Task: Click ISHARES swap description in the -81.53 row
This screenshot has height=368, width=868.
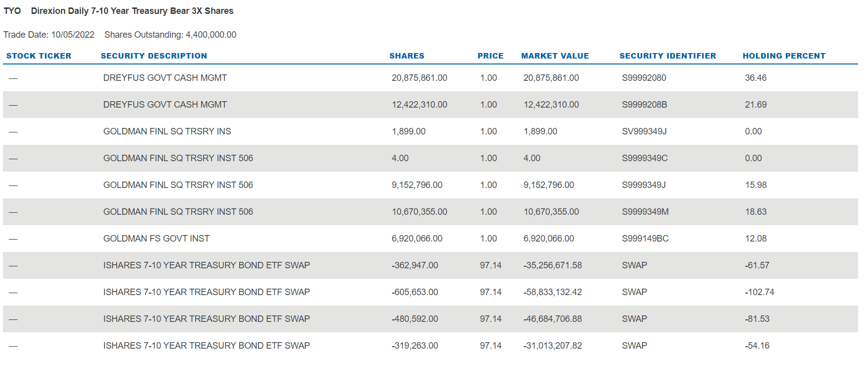Action: (x=207, y=319)
